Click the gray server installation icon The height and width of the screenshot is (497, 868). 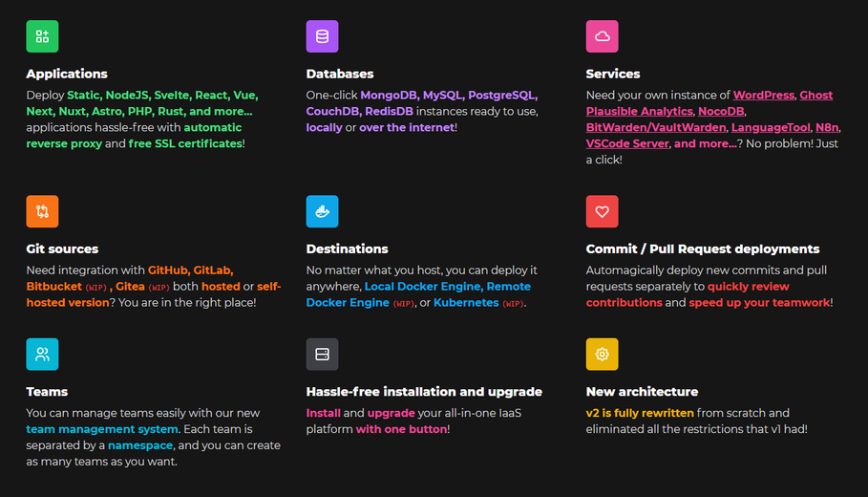pos(322,354)
